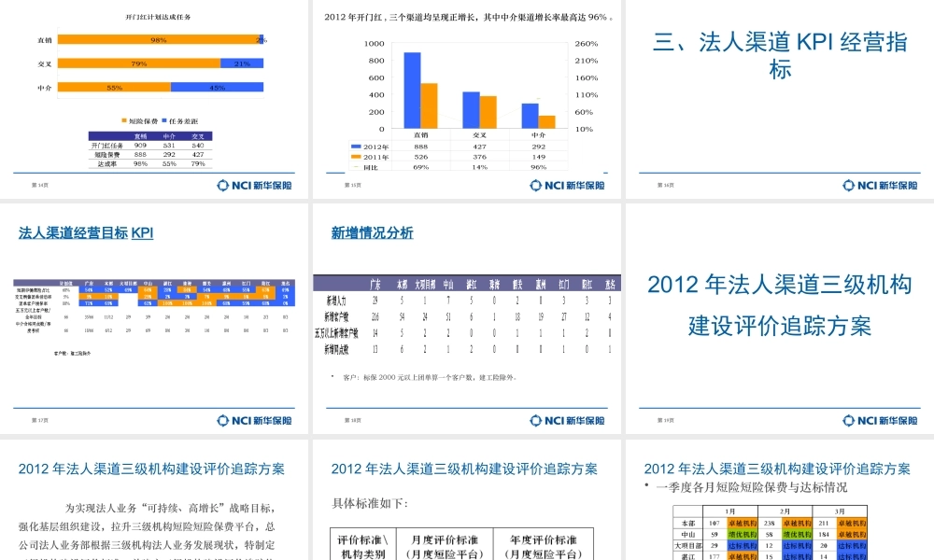Screen dimensions: 934x560
Task: Click the 1月 column header in the 达标情况 table
Action: 730,511
